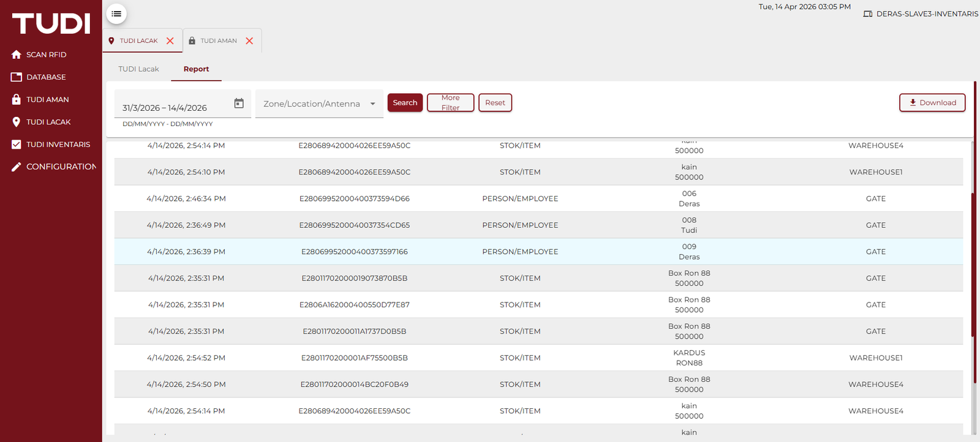Viewport: 980px width, 442px height.
Task: Click the 008 Tudi name cell
Action: 689,225
